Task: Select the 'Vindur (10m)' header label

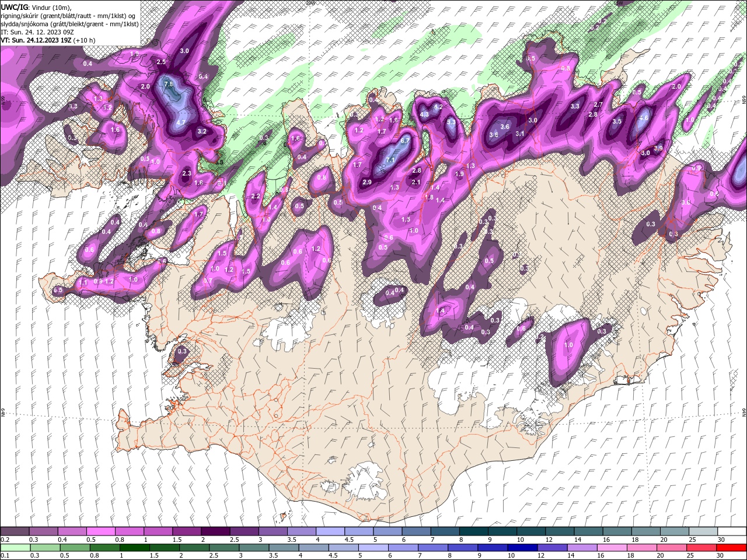Action: [49, 6]
